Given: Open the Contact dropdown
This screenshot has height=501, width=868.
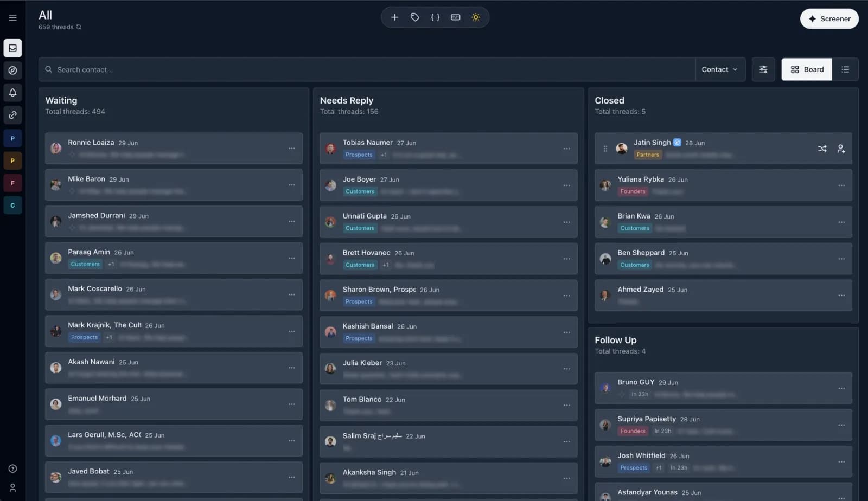Looking at the screenshot, I should click(719, 69).
